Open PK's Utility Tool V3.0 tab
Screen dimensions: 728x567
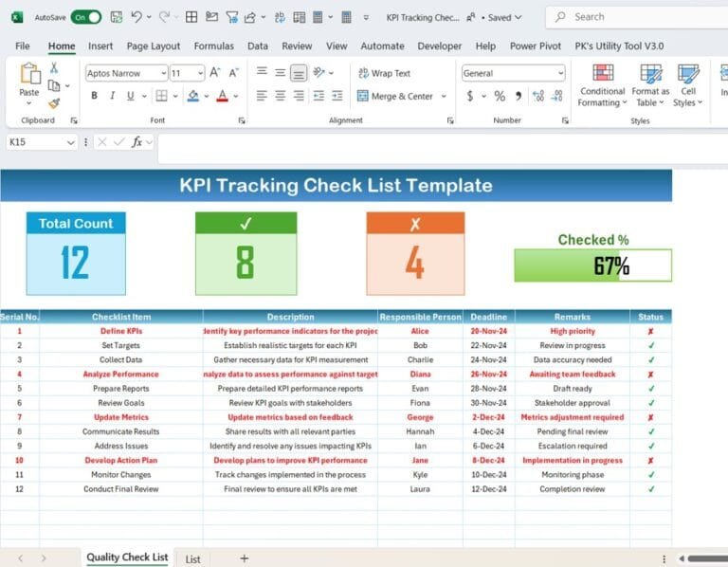[x=619, y=46]
